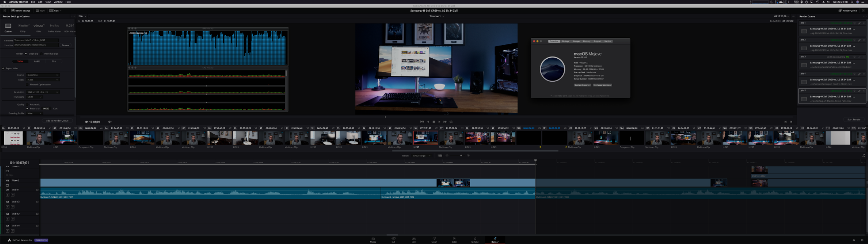Open project settings gear in bottom-right corner
Viewport: 868px width, 244px height.
(x=863, y=240)
